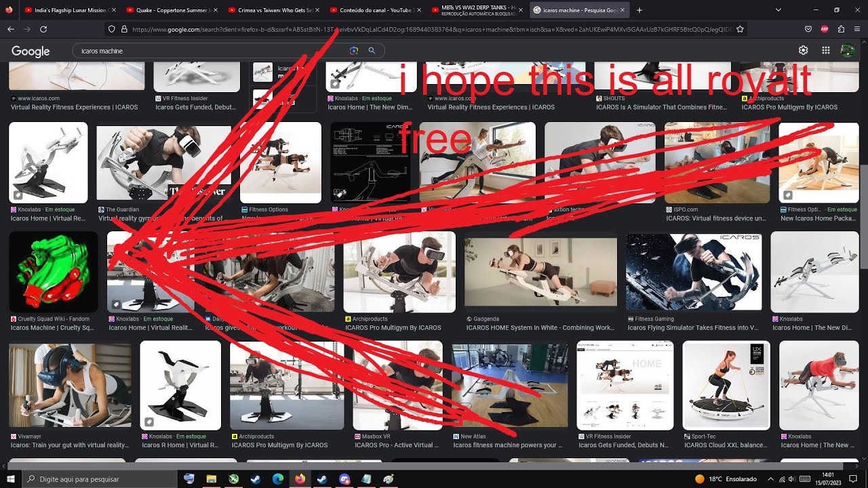This screenshot has width=868, height=488.
Task: Bookmark this page with the star
Action: coord(740,29)
